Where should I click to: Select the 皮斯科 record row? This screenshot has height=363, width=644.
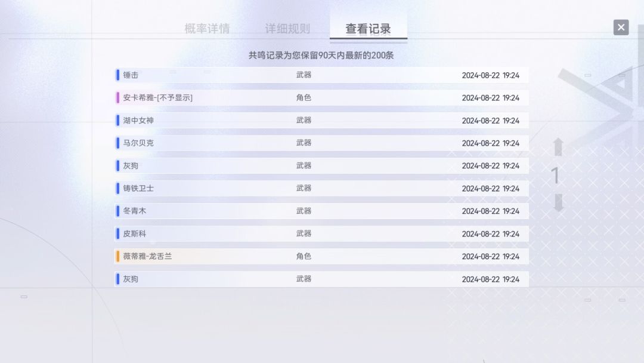321,233
